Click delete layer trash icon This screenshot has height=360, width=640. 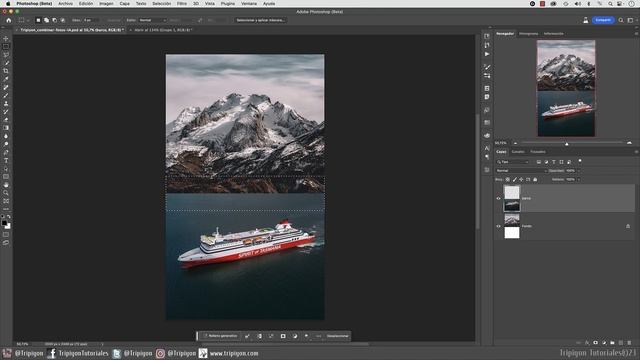pyautogui.click(x=629, y=343)
